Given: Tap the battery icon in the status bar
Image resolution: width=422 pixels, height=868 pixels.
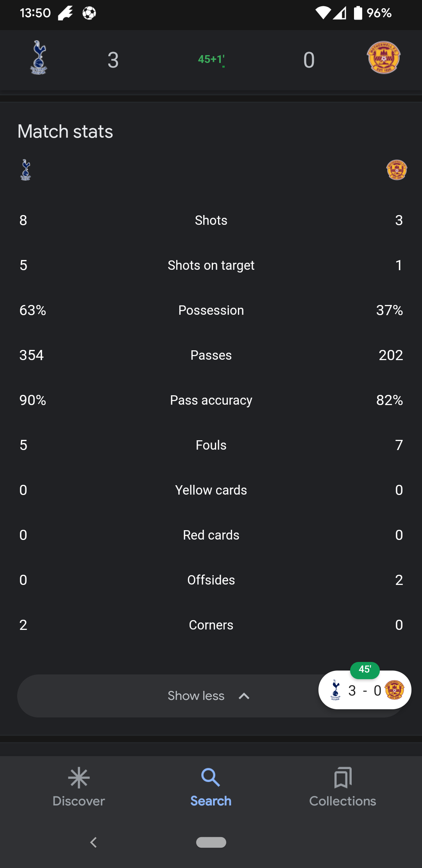Looking at the screenshot, I should (358, 13).
